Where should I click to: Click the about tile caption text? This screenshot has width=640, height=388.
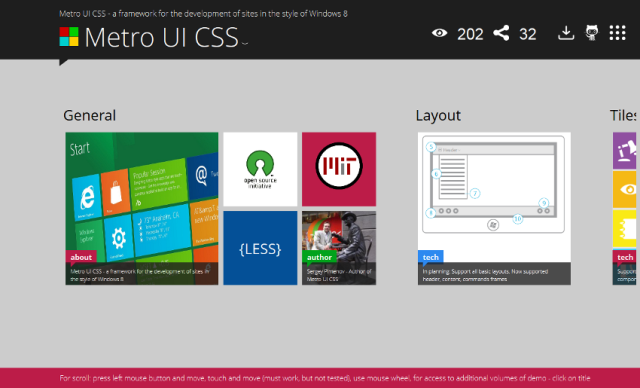140,275
